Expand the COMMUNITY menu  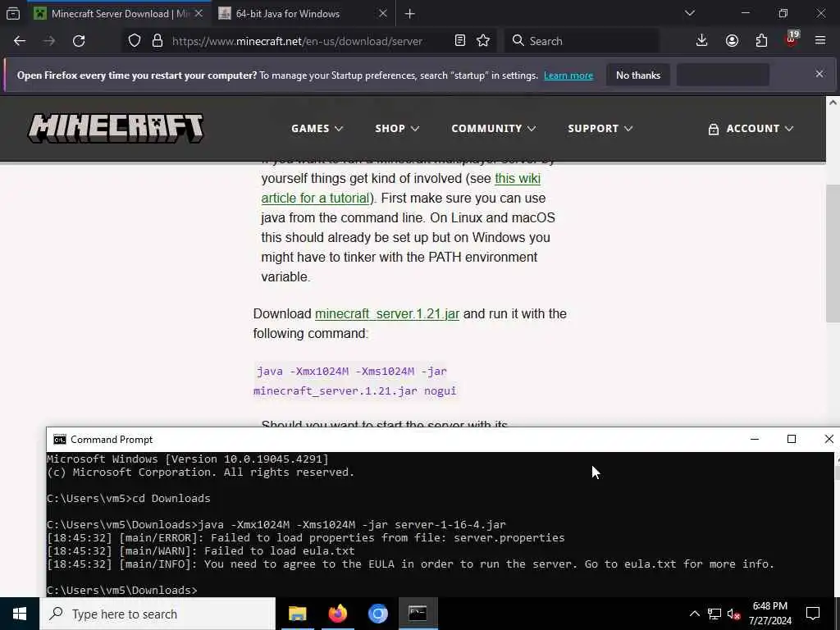pos(493,129)
